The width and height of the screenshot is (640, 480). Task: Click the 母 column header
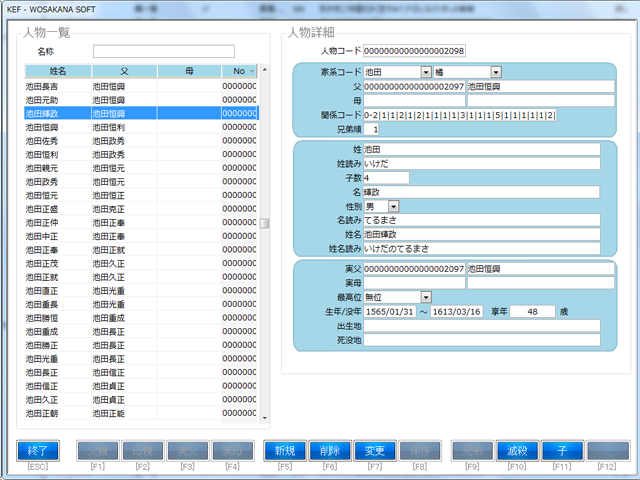pos(189,71)
